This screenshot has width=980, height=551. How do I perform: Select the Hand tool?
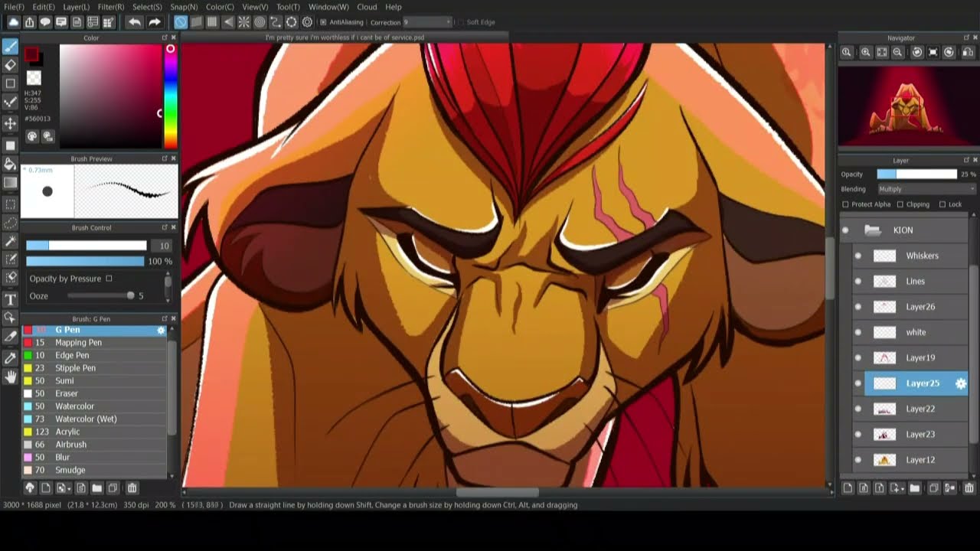pyautogui.click(x=10, y=377)
